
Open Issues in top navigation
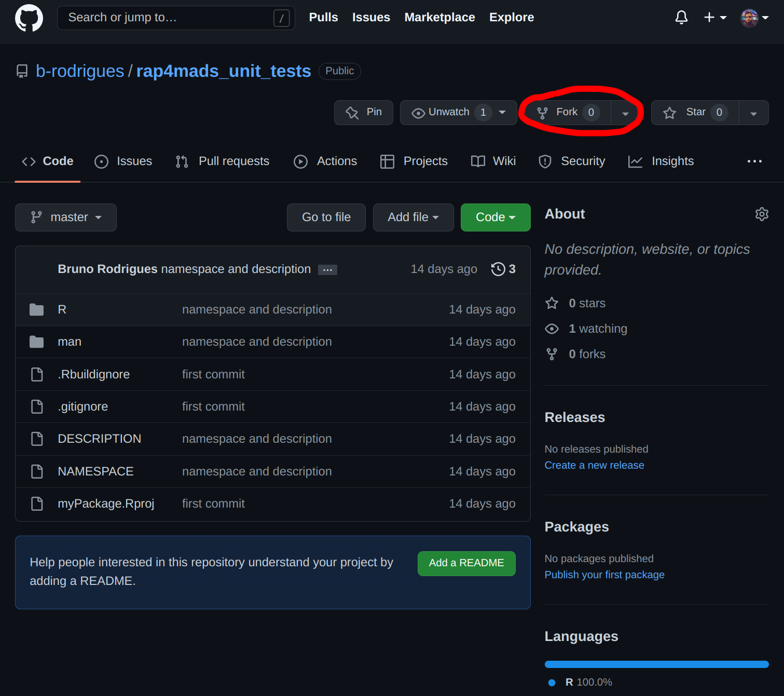click(x=371, y=17)
